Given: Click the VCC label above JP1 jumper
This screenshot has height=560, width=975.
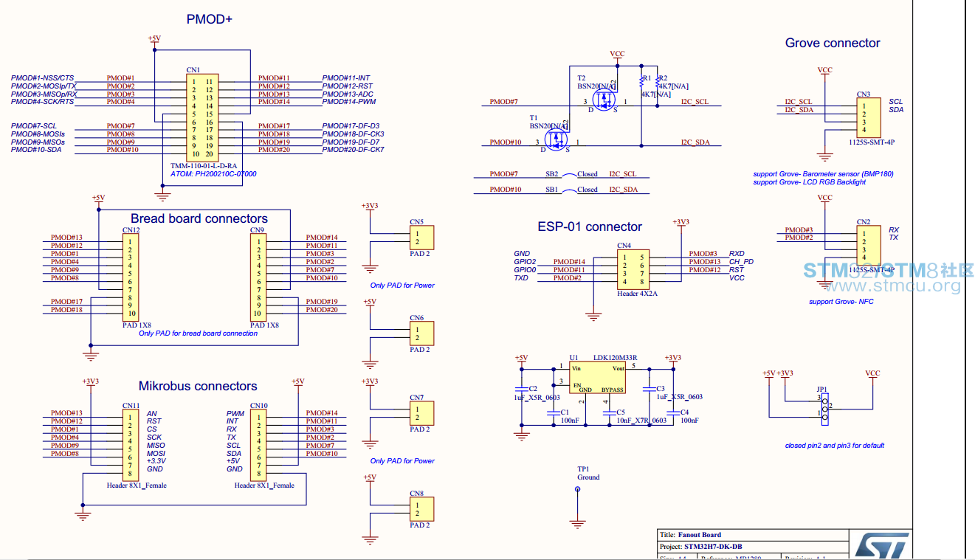Looking at the screenshot, I should pos(872,373).
